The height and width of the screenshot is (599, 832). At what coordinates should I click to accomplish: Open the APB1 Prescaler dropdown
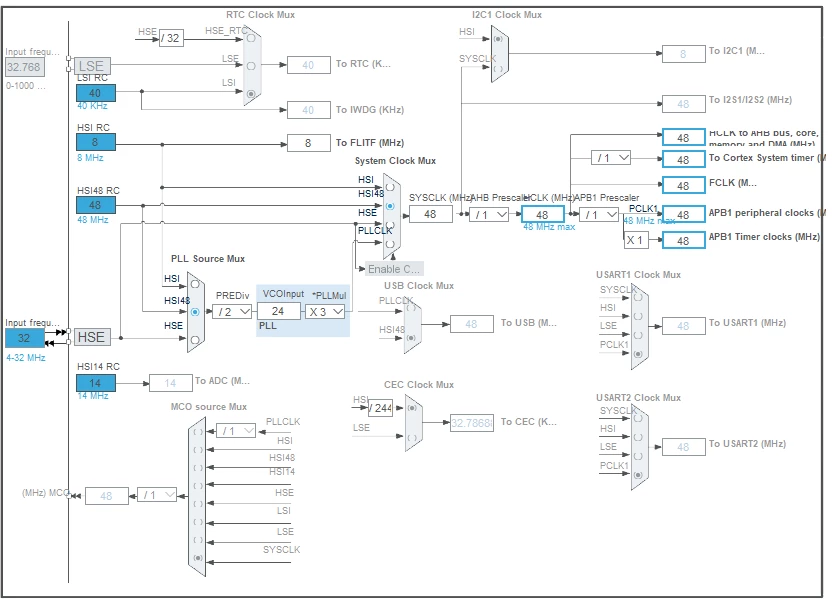[x=599, y=214]
